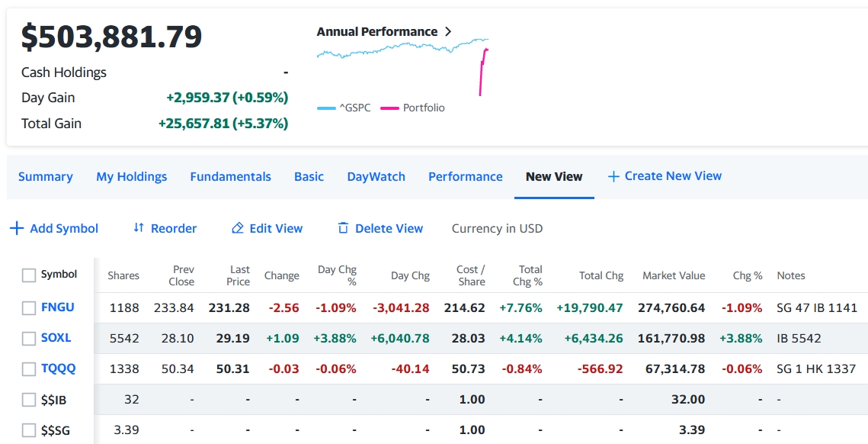
Task: Click the Edit View pencil icon
Action: click(x=238, y=228)
